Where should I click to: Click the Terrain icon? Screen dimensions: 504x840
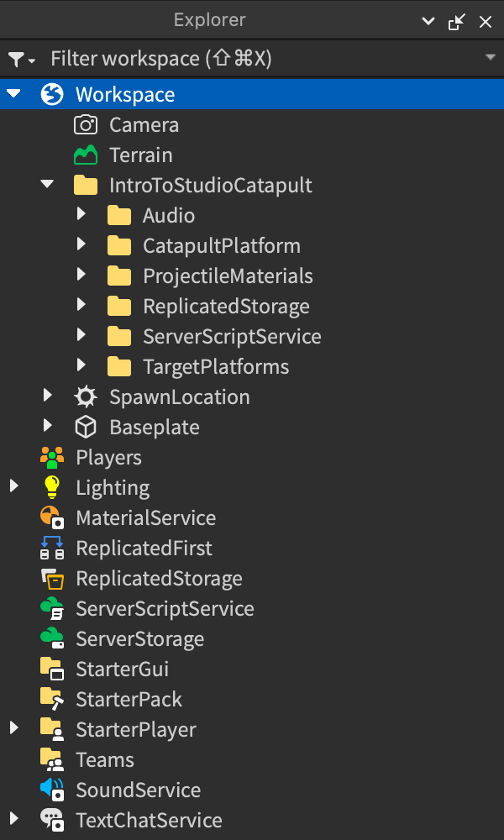click(86, 155)
